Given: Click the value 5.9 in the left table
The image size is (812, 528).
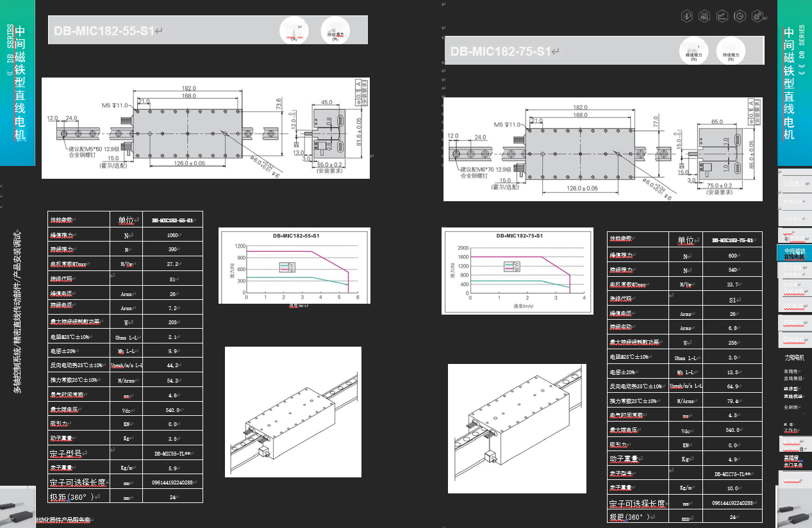Looking at the screenshot, I should point(172,468).
